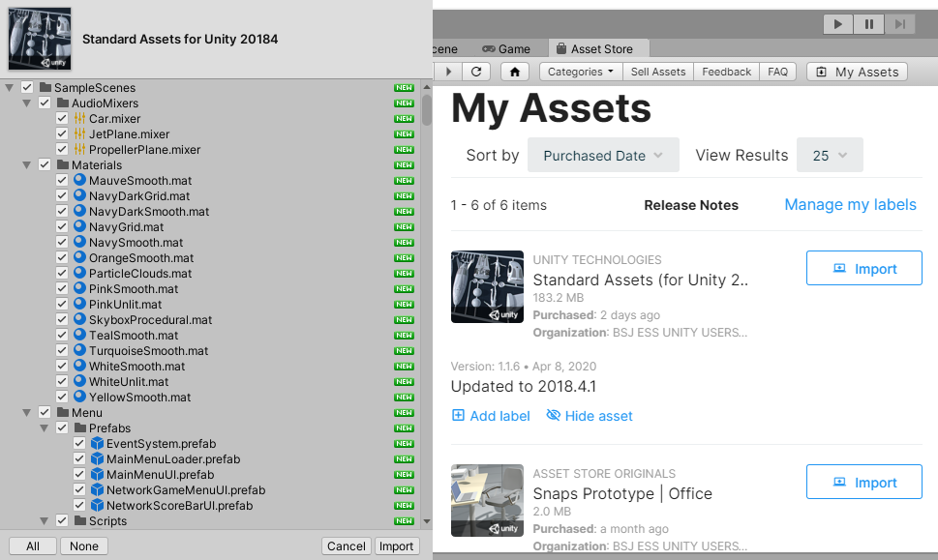Open the Purchased Date sort dropdown

click(603, 156)
